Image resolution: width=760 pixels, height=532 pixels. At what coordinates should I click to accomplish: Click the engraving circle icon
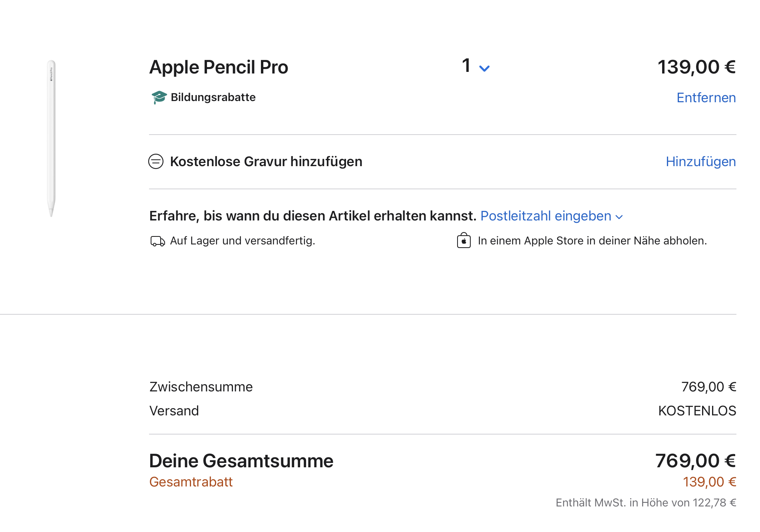click(156, 162)
